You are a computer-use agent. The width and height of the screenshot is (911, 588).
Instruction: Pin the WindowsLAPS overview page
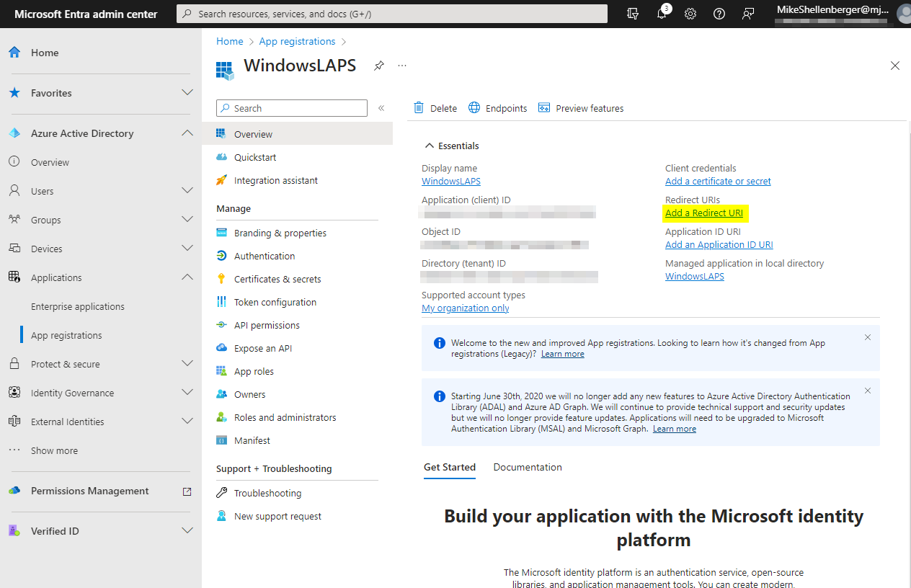378,66
